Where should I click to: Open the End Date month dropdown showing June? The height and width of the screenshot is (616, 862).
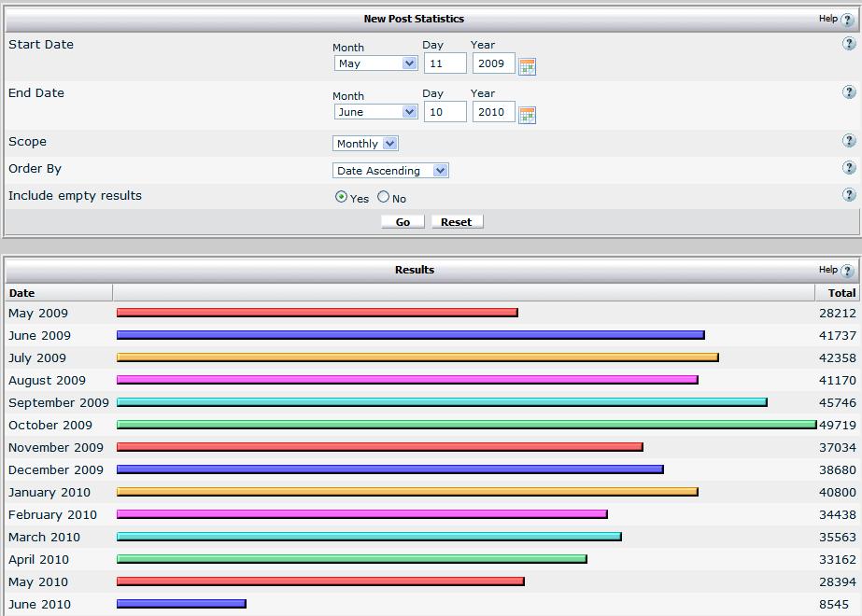pyautogui.click(x=375, y=112)
